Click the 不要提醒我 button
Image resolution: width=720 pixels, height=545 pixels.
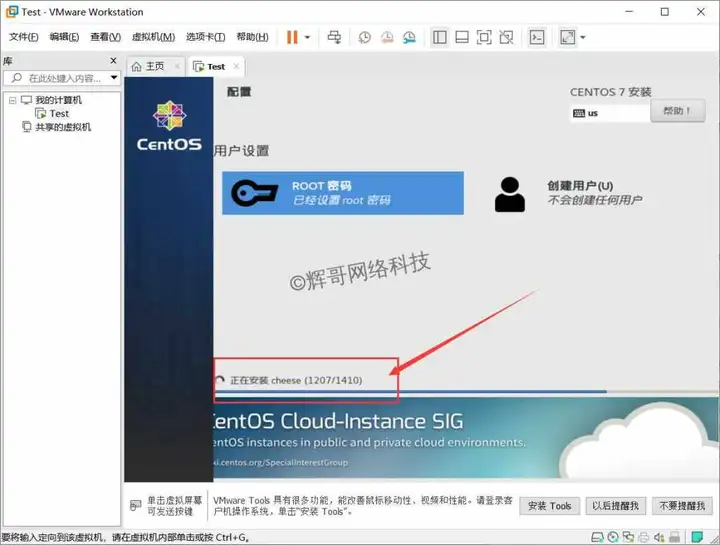tap(682, 506)
